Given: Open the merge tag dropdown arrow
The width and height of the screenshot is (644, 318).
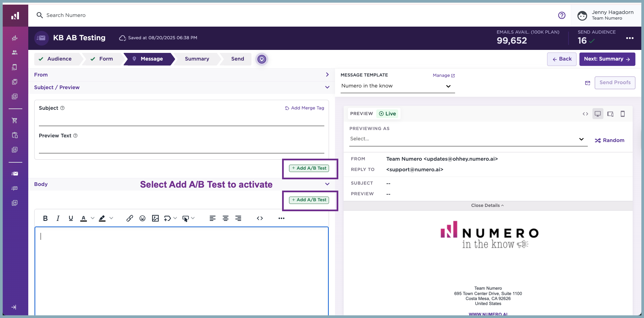Looking at the screenshot, I should [175, 218].
